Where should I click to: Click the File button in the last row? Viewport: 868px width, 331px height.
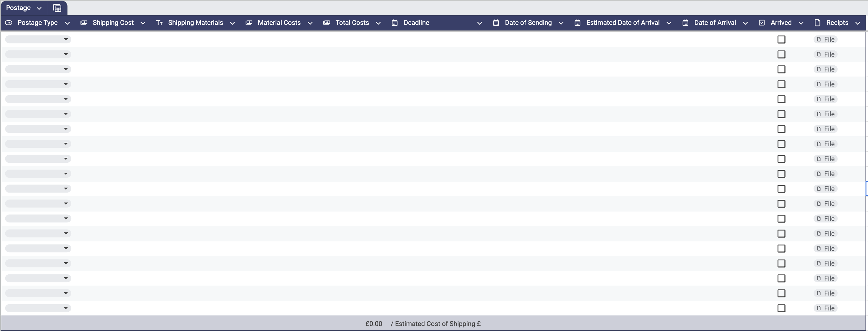(825, 308)
